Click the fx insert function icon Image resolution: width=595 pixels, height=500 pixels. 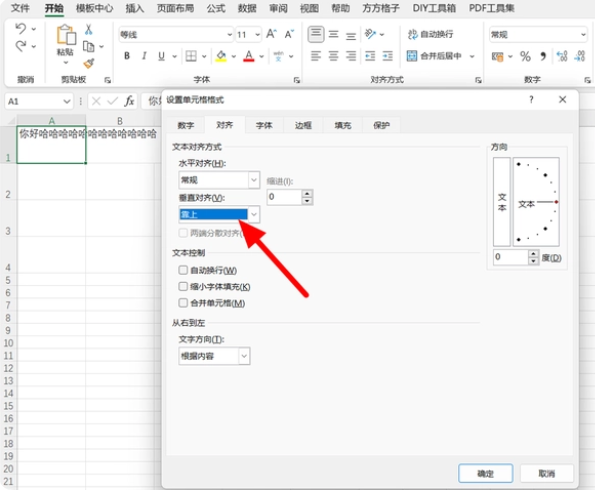129,101
